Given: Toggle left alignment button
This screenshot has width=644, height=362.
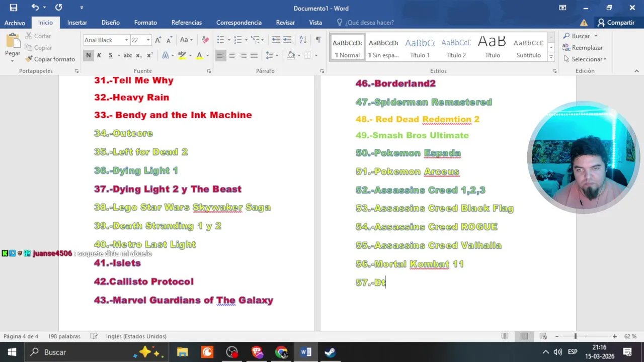Looking at the screenshot, I should click(x=221, y=55).
